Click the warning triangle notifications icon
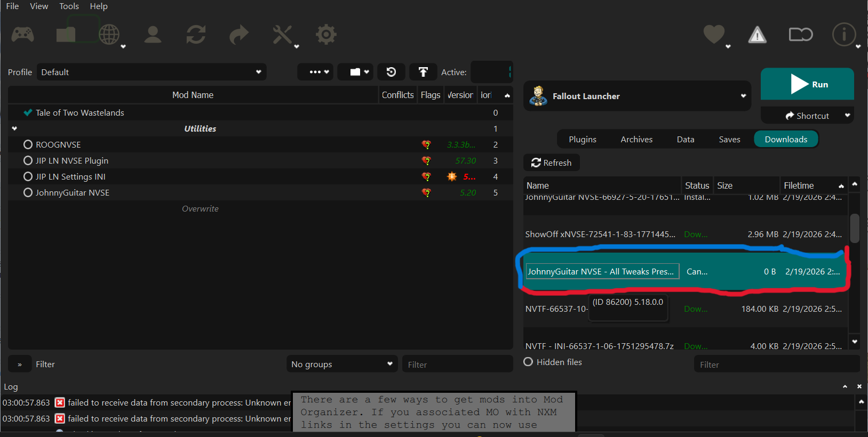The image size is (868, 437). tap(757, 35)
